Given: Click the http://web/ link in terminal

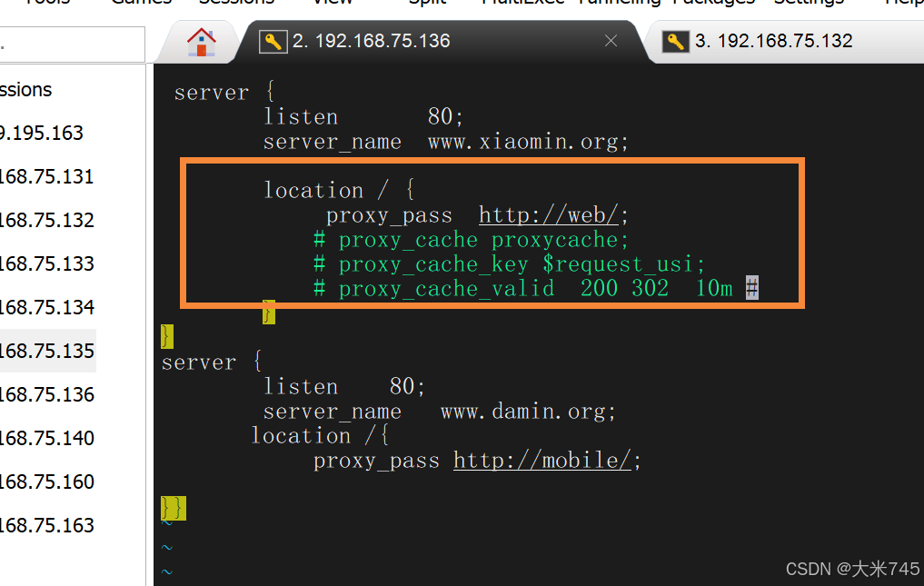Looking at the screenshot, I should pyautogui.click(x=549, y=215).
